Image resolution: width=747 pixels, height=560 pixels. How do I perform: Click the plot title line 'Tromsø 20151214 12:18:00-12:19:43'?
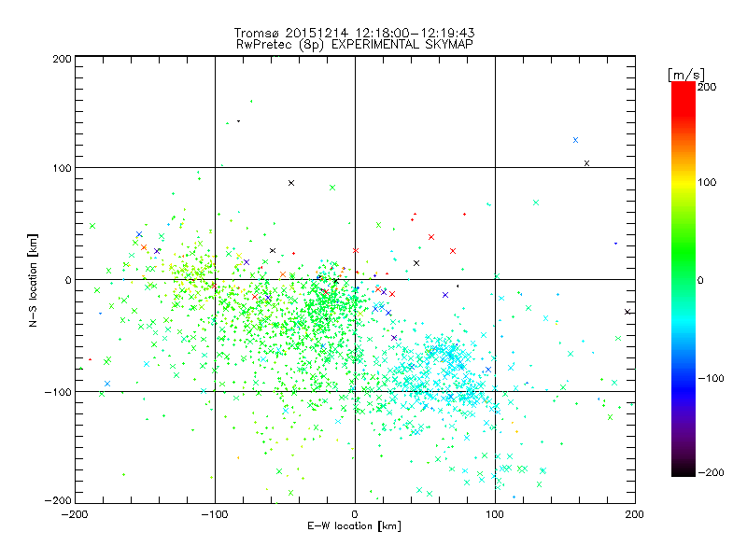pyautogui.click(x=354, y=33)
